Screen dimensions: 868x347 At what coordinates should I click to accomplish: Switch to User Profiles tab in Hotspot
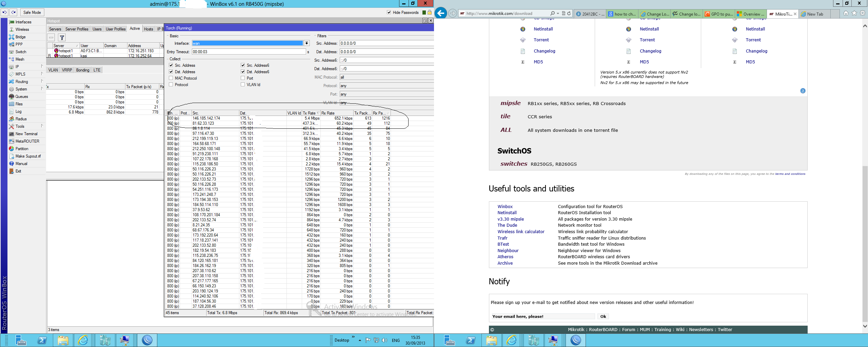pyautogui.click(x=116, y=29)
